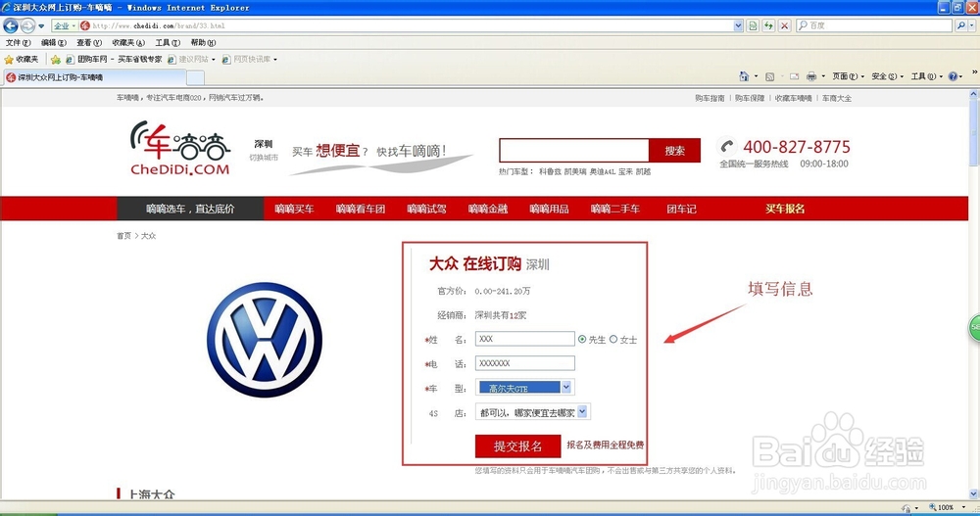Image resolution: width=980 pixels, height=516 pixels.
Task: Open the 车型 高尔夫GTE dropdown
Action: [525, 388]
